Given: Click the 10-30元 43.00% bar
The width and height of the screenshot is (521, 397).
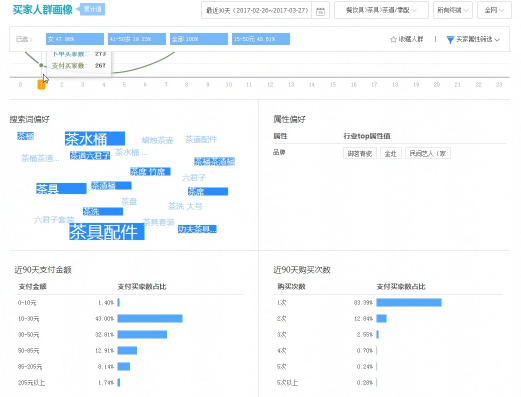Looking at the screenshot, I should click(x=150, y=318).
